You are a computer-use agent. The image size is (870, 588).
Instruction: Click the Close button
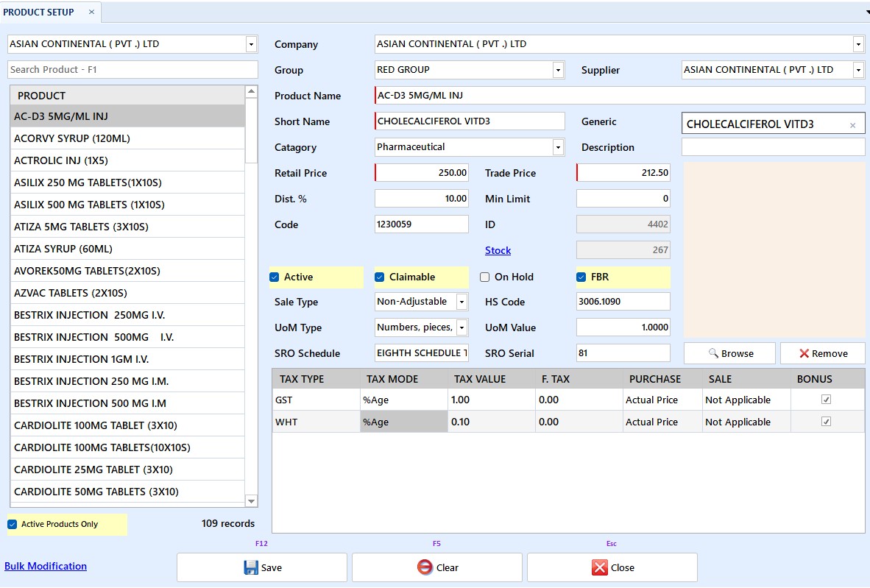click(612, 567)
